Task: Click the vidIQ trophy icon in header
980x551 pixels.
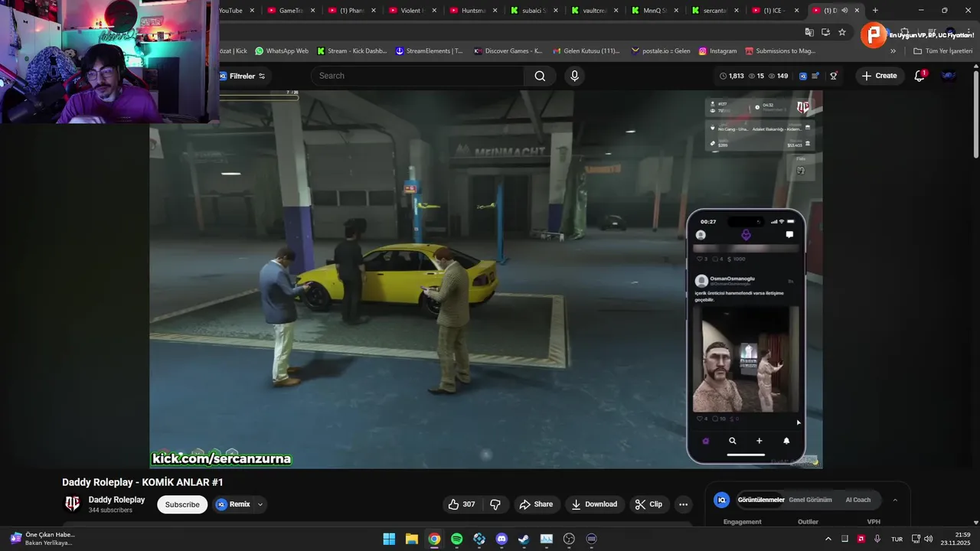Action: [x=833, y=76]
